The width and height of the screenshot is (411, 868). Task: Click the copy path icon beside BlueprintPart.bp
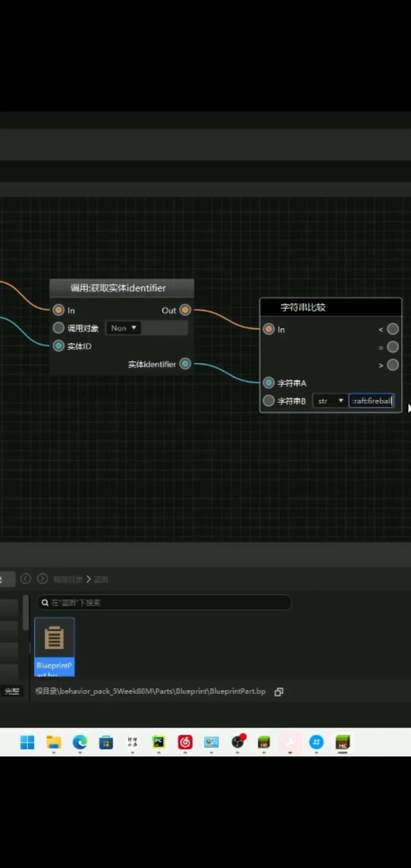(x=279, y=692)
